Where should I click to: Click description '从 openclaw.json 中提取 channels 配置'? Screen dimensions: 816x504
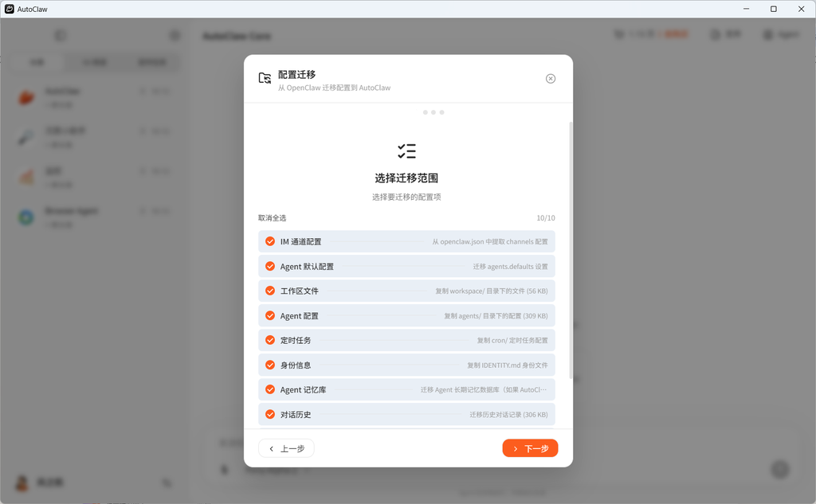coord(490,242)
